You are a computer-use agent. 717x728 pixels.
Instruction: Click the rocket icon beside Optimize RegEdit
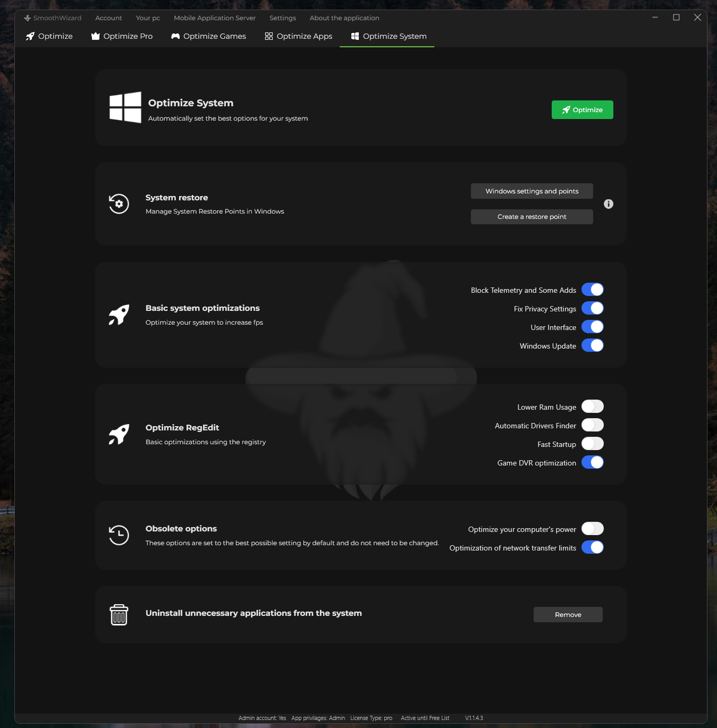pos(119,434)
